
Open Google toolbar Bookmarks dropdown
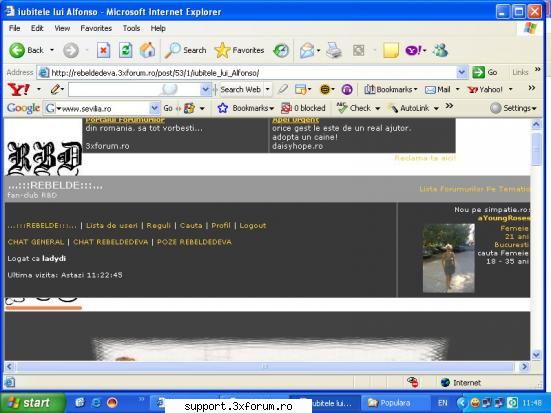(246, 108)
